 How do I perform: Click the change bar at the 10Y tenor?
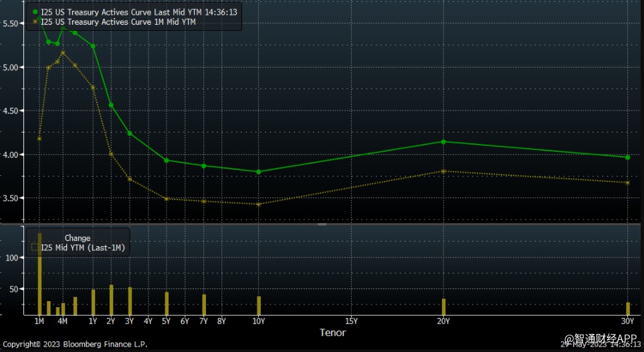coord(259,306)
